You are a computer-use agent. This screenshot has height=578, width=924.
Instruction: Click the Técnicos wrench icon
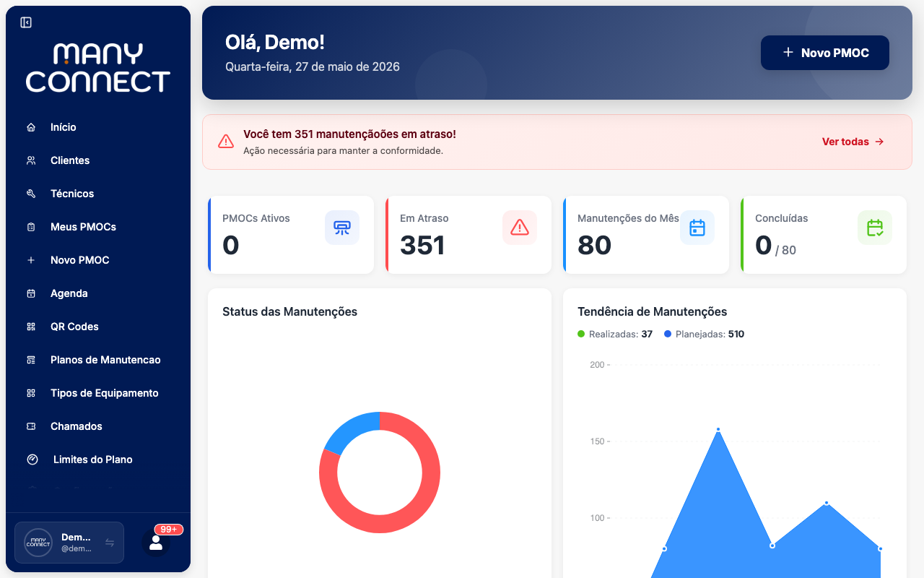pyautogui.click(x=31, y=194)
